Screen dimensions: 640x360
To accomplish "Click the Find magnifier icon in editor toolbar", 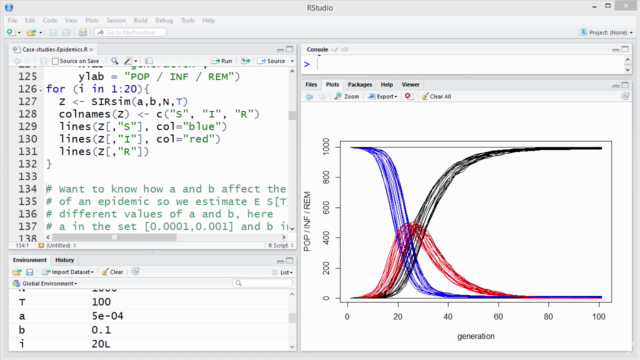I will pyautogui.click(x=115, y=61).
